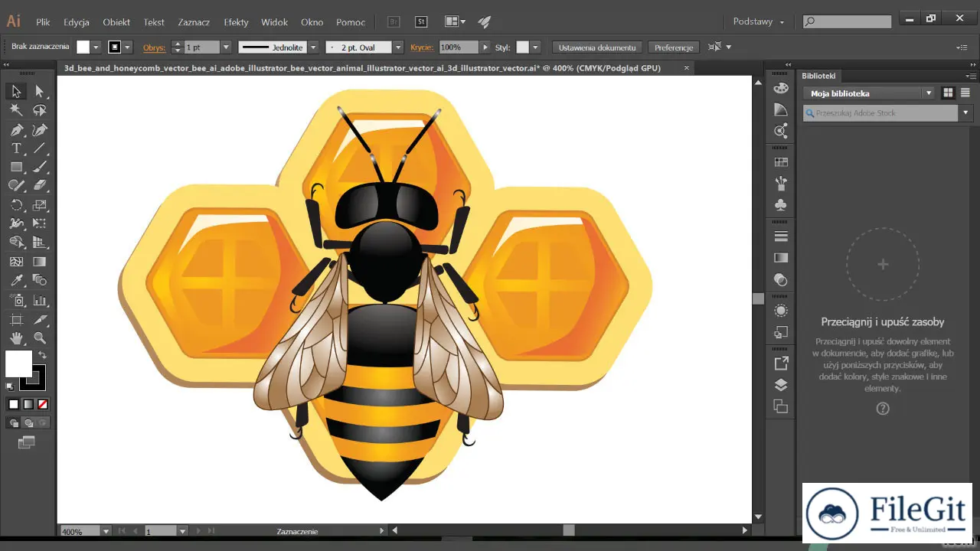Switch to Draw Normal mode

pos(14,422)
